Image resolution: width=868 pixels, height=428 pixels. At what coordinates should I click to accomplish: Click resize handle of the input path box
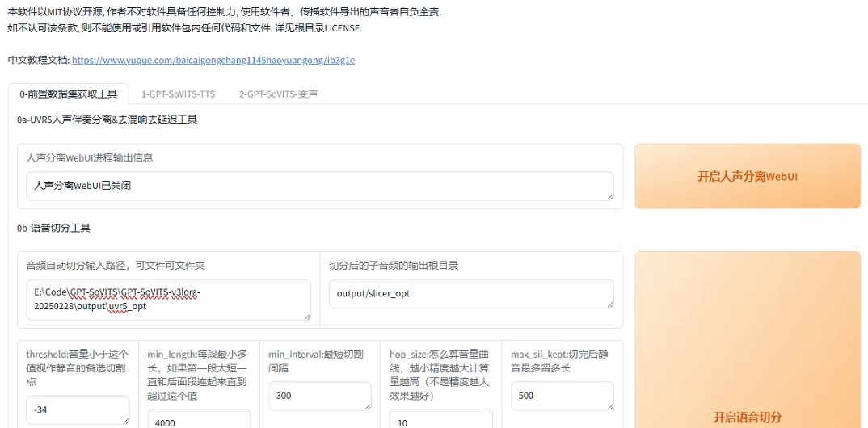pos(307,317)
